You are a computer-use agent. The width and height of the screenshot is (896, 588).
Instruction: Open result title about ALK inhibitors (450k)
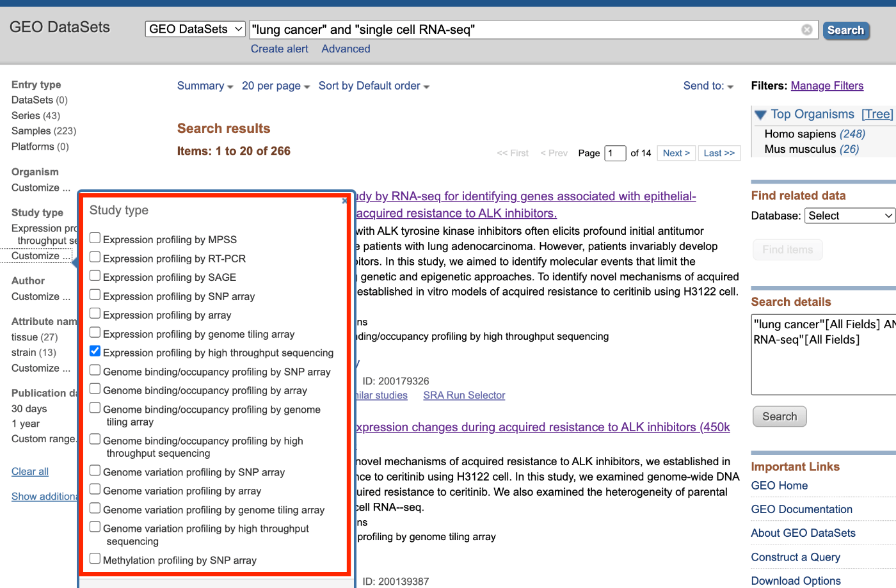543,427
